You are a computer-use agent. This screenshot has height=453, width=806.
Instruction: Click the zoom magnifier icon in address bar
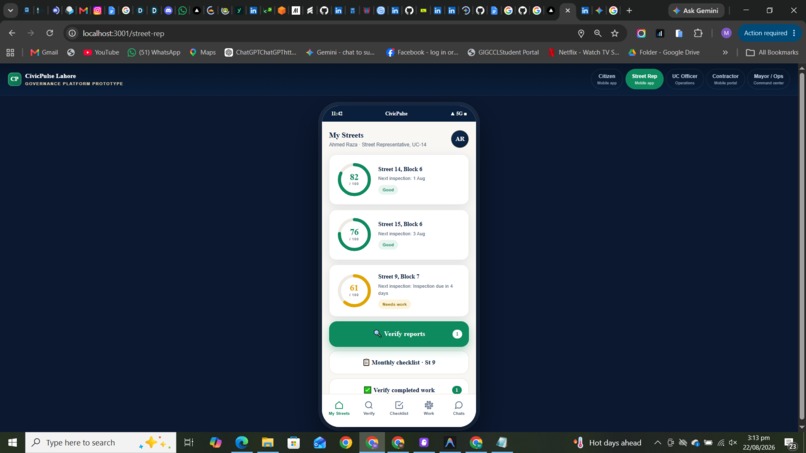pyautogui.click(x=598, y=33)
